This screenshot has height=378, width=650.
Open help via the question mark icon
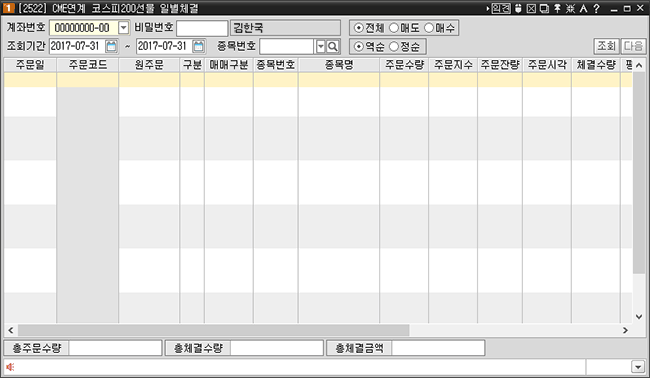point(596,8)
